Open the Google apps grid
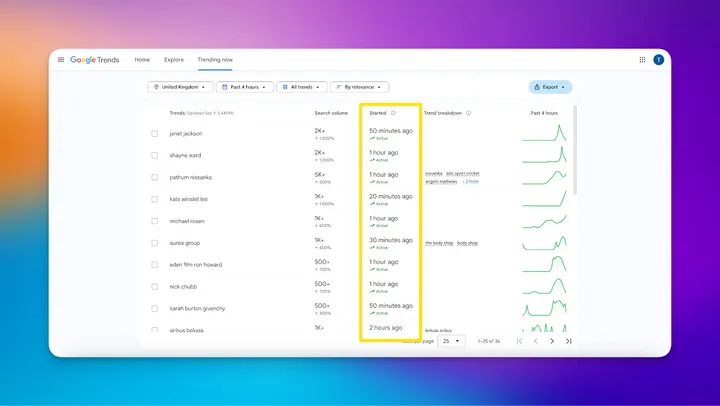Screen dimensions: 720x406 (642, 60)
